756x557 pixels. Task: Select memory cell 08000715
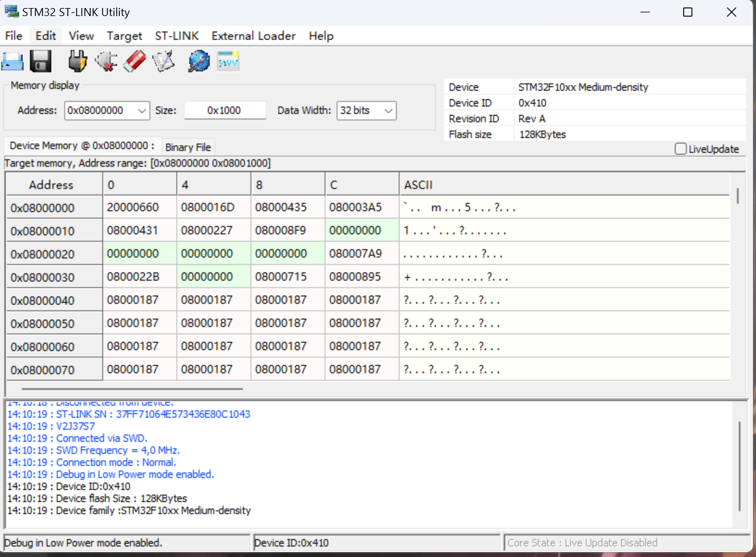tap(288, 277)
